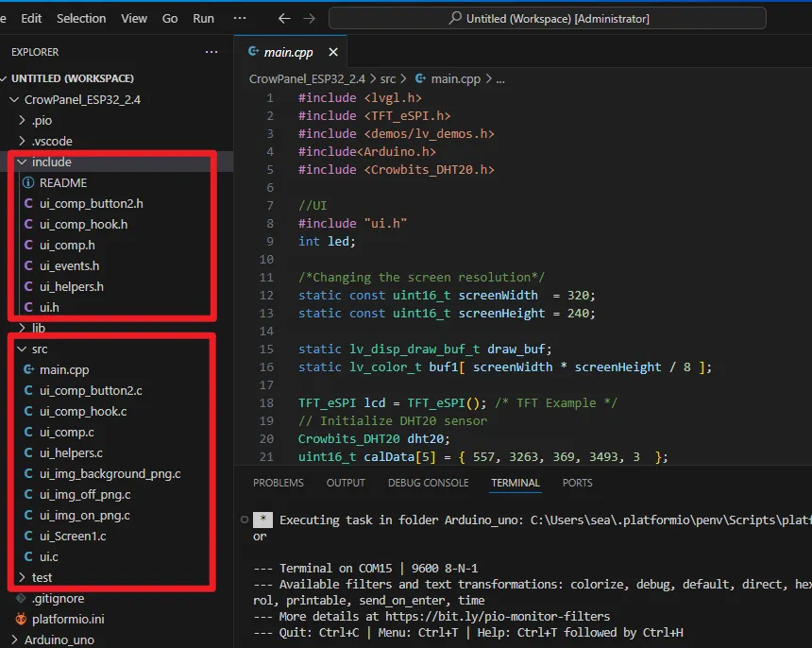The image size is (812, 648).
Task: Open the menu bar overflow ellipsis
Action: coord(240,19)
